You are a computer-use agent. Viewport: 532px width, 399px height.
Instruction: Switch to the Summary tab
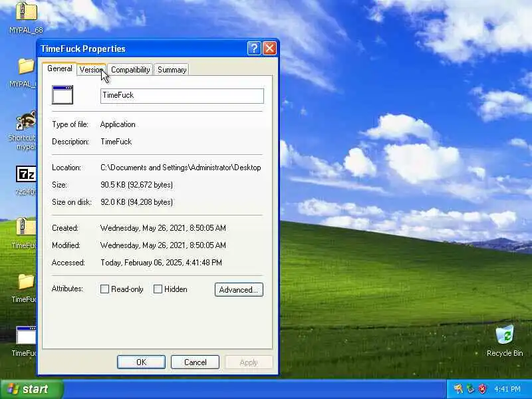click(172, 70)
